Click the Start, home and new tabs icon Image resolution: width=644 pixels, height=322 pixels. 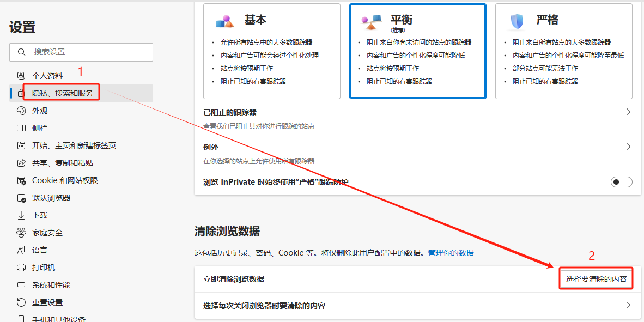coord(21,145)
